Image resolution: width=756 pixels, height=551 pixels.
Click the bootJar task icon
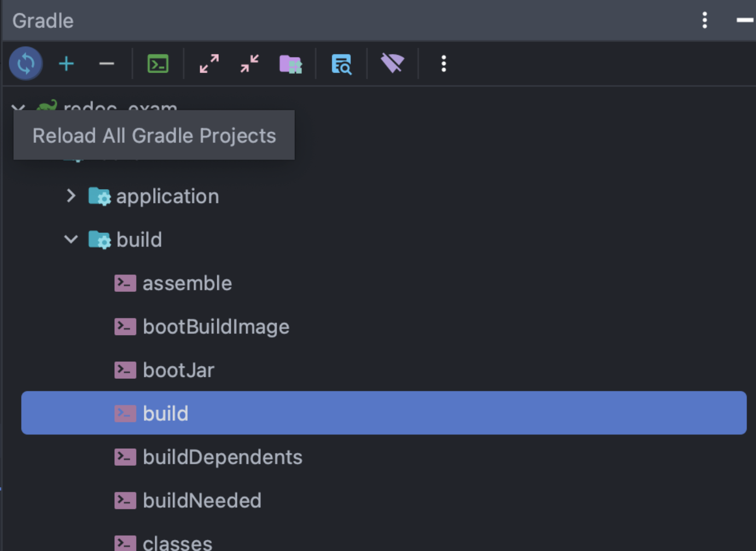(125, 370)
